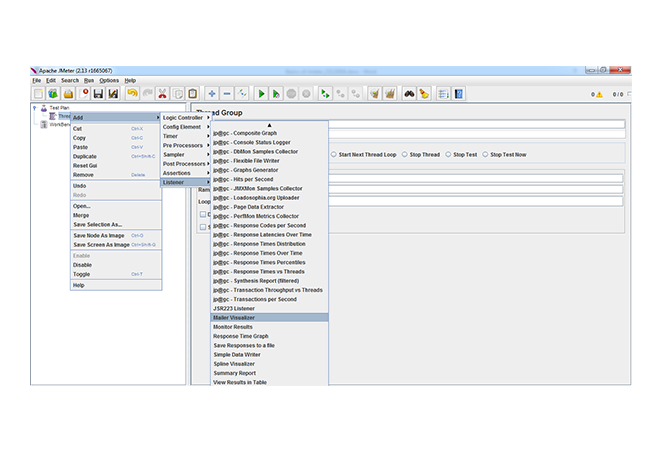Select Test Plan node in tree
This screenshot has width=661, height=452.
click(59, 108)
